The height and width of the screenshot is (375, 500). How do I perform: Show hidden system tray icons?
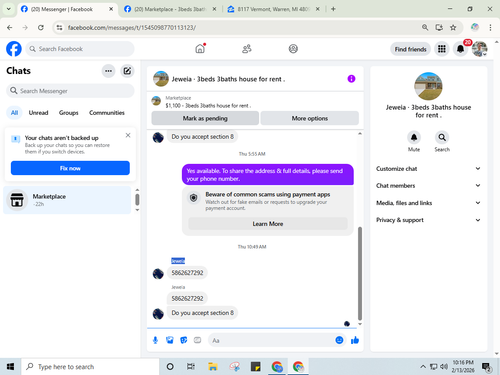click(423, 367)
